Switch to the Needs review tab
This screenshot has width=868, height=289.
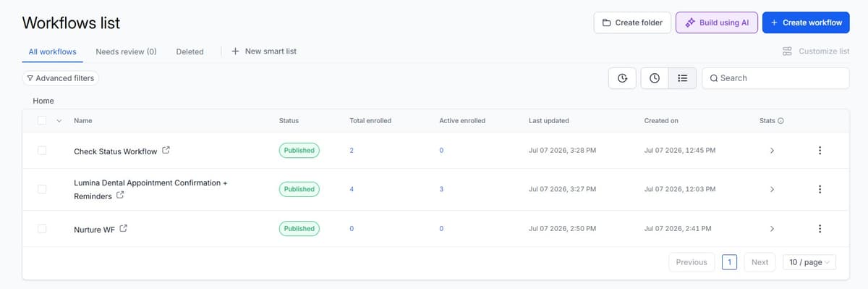pyautogui.click(x=126, y=51)
